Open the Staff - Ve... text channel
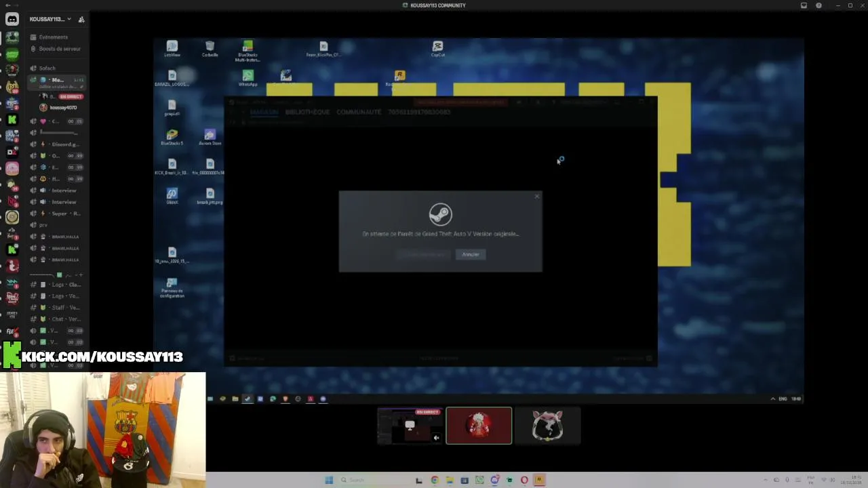This screenshot has height=488, width=868. 58,308
